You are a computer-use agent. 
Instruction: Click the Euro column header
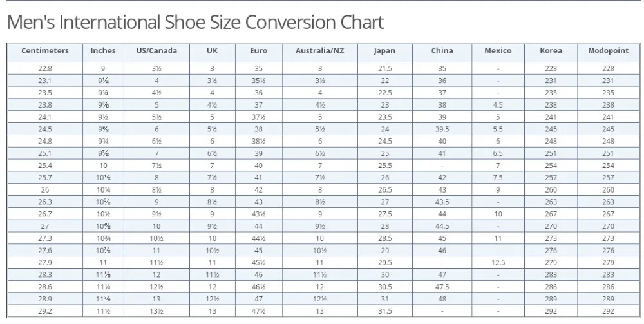pos(259,51)
